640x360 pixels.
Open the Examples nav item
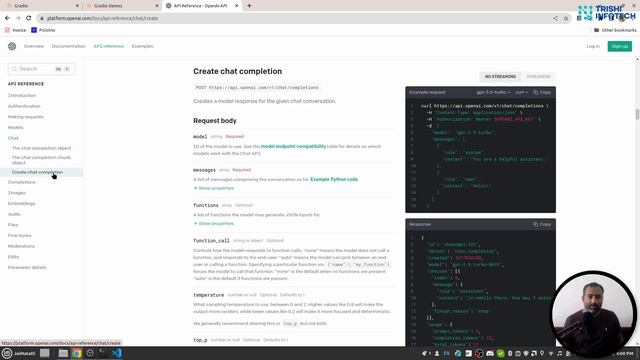pyautogui.click(x=142, y=46)
